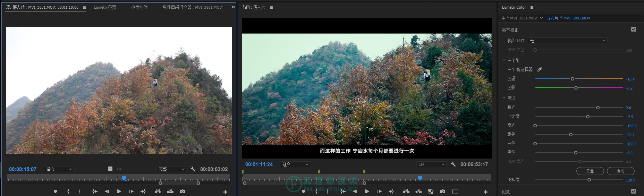Step forward one frame in Program monitor

[x=379, y=191]
